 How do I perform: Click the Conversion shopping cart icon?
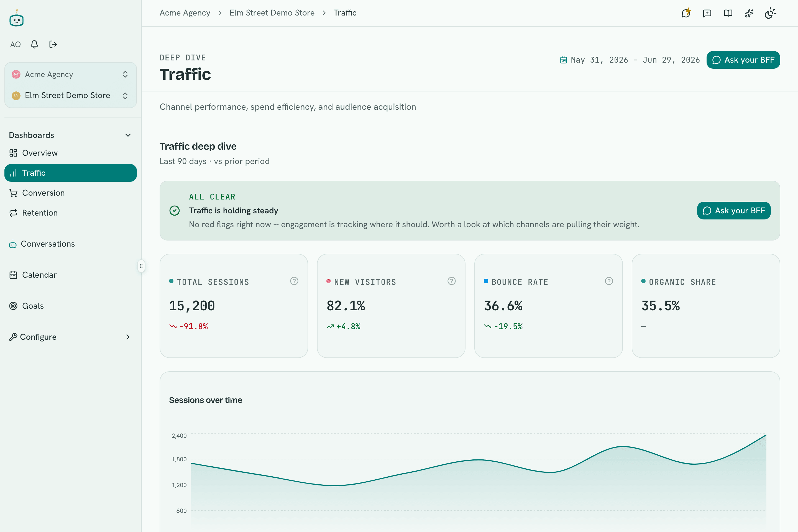pyautogui.click(x=13, y=193)
